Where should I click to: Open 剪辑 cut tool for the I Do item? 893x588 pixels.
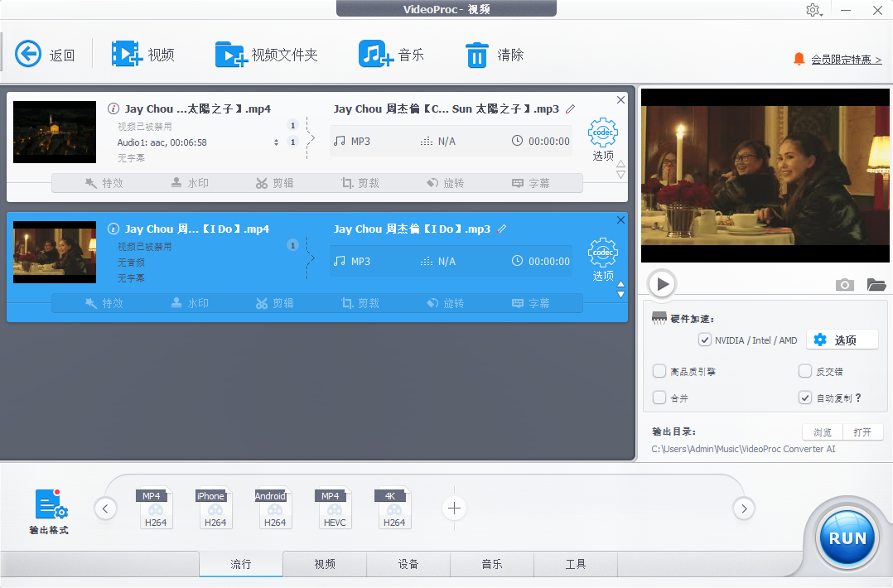point(274,303)
